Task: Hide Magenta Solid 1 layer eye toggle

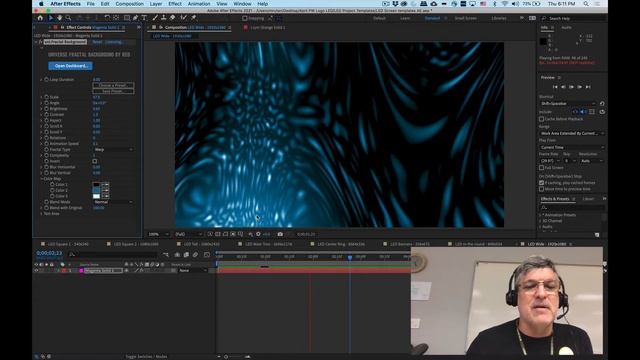Action: (x=36, y=271)
